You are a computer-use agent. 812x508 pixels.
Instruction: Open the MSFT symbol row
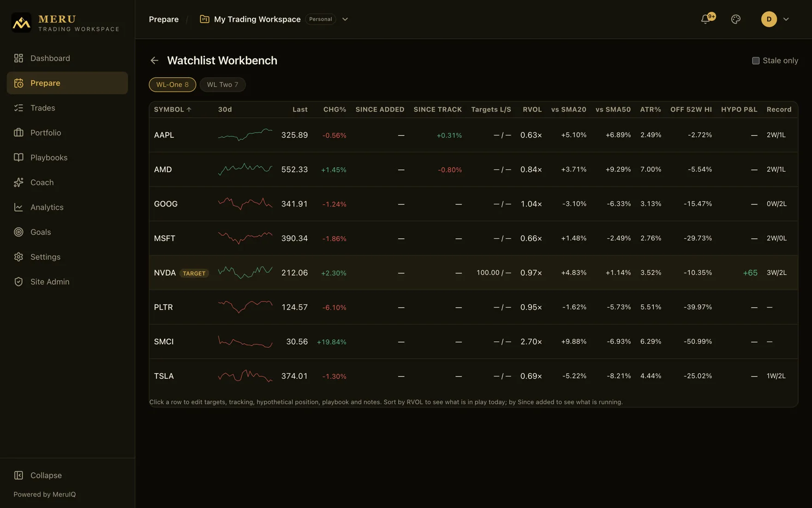[473, 238]
